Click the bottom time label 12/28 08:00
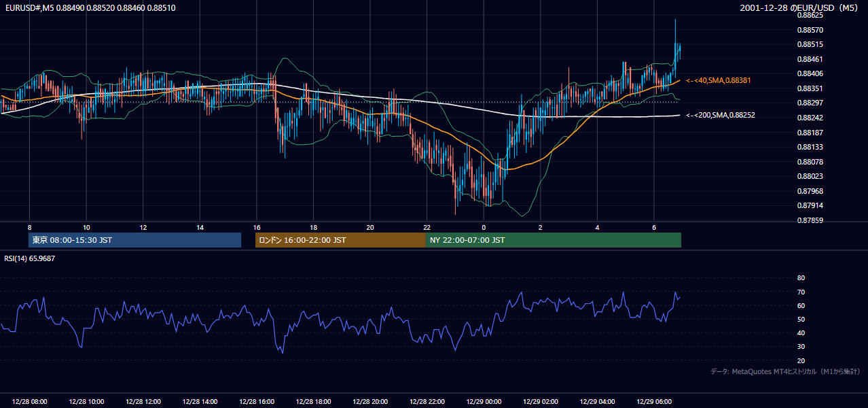This screenshot has height=408, width=868. tap(30, 402)
